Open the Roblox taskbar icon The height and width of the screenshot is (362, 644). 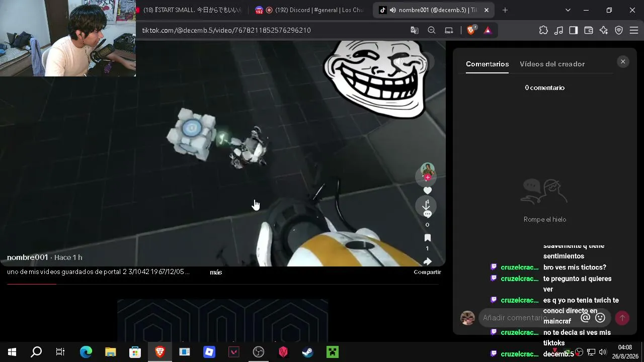(x=209, y=352)
